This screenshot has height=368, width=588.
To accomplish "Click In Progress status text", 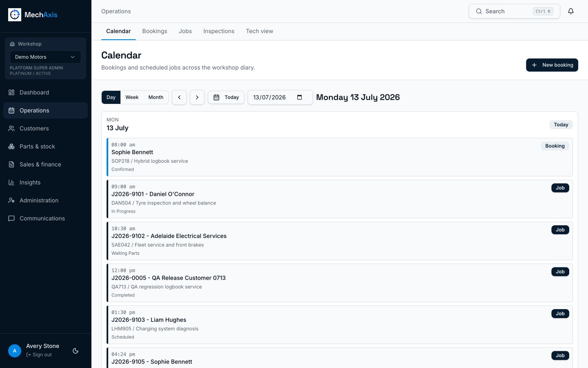I will pyautogui.click(x=123, y=211).
